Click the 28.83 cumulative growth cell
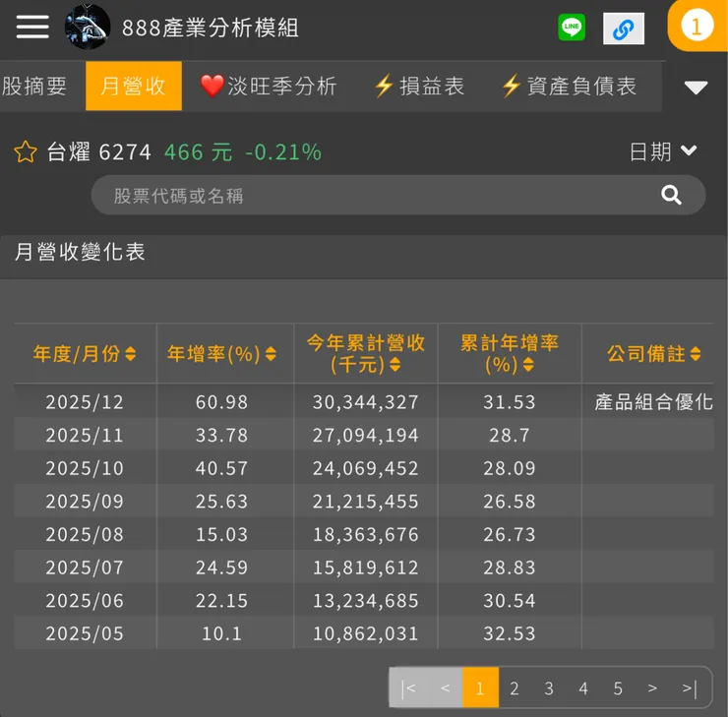The height and width of the screenshot is (717, 728). tap(510, 568)
